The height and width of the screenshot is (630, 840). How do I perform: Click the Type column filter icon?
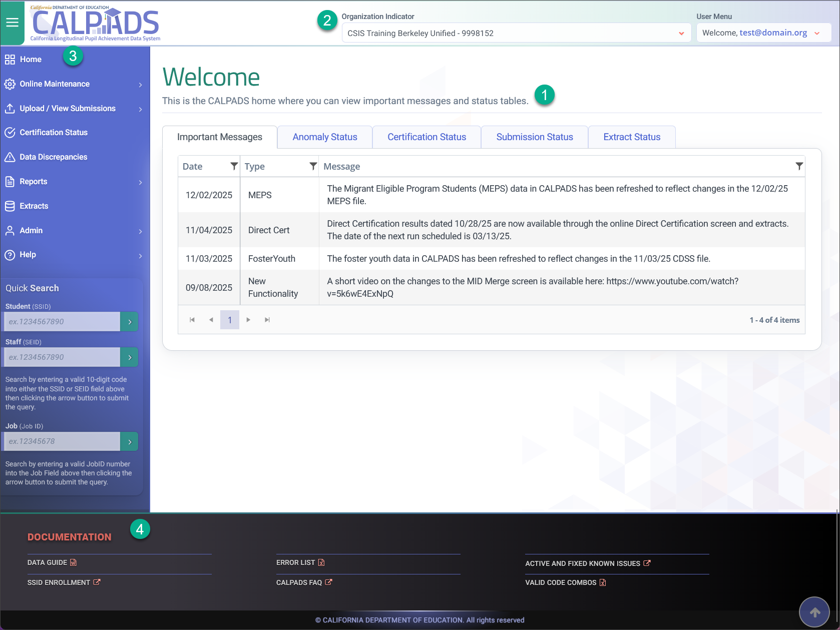(313, 166)
